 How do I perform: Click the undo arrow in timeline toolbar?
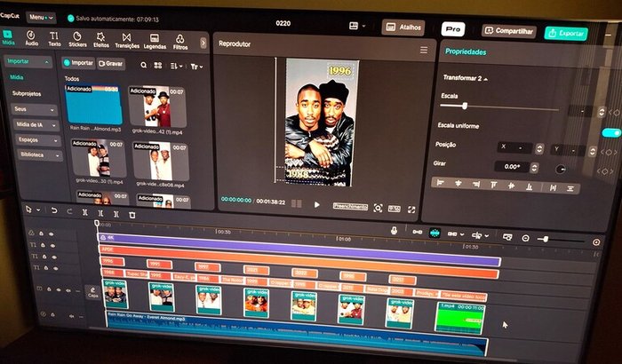(56, 210)
